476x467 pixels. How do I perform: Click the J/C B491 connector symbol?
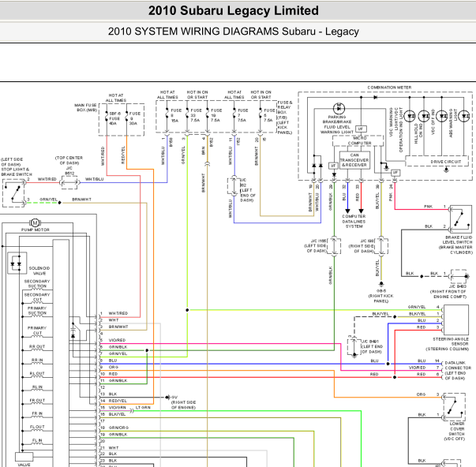coord(354,346)
